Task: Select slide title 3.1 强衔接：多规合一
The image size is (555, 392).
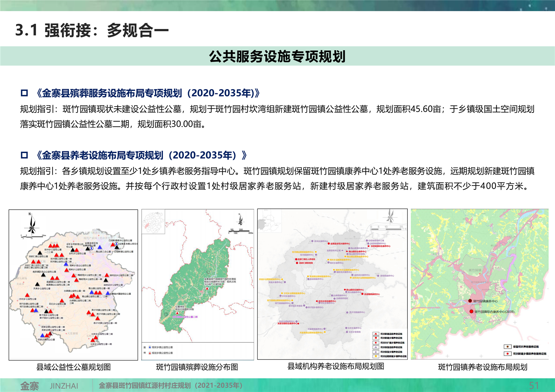Action: point(92,30)
